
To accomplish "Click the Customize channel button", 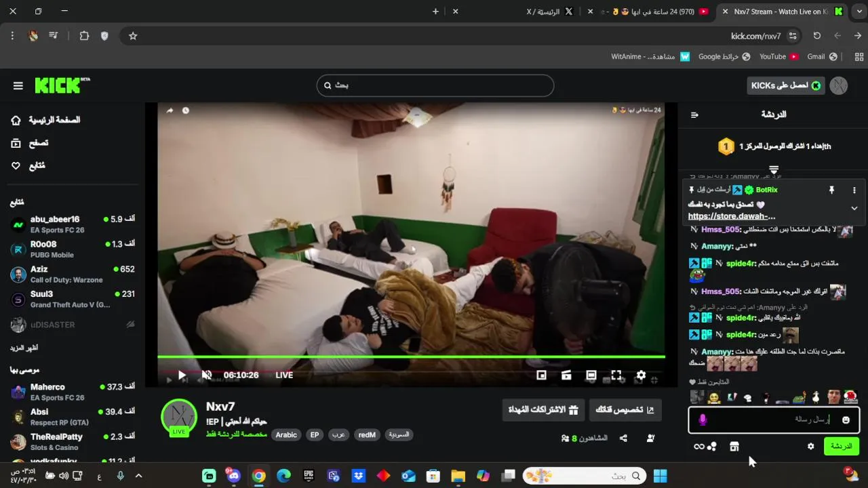I will 625,410.
